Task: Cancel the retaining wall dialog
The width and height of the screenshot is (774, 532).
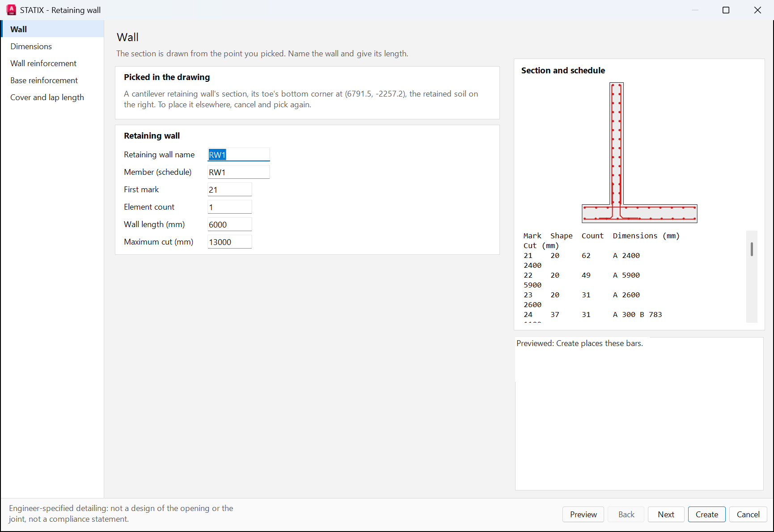Action: 748,514
